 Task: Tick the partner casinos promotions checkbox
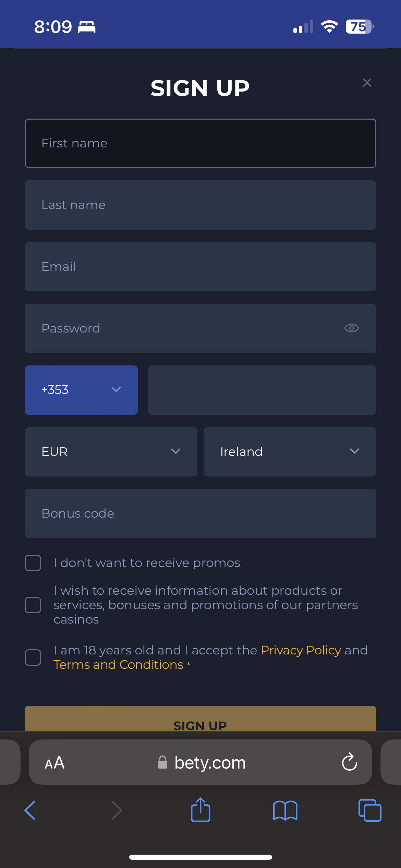coord(33,605)
